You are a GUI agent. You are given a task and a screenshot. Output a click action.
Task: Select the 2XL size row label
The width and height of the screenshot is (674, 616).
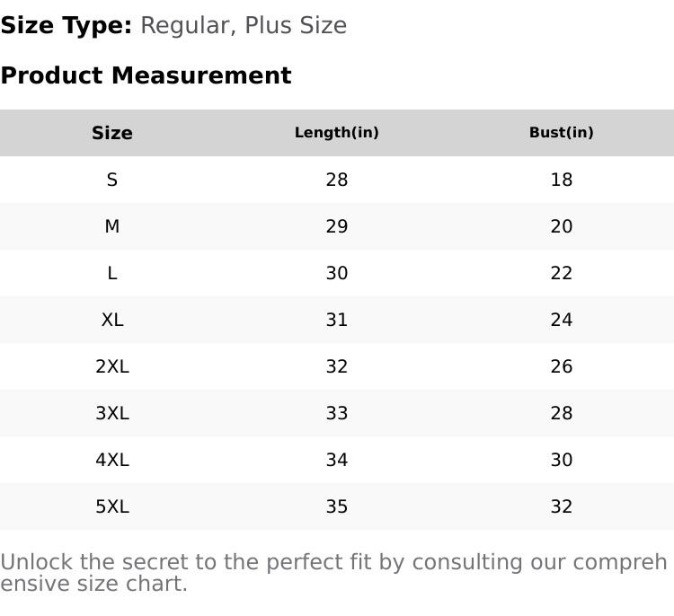tap(112, 366)
